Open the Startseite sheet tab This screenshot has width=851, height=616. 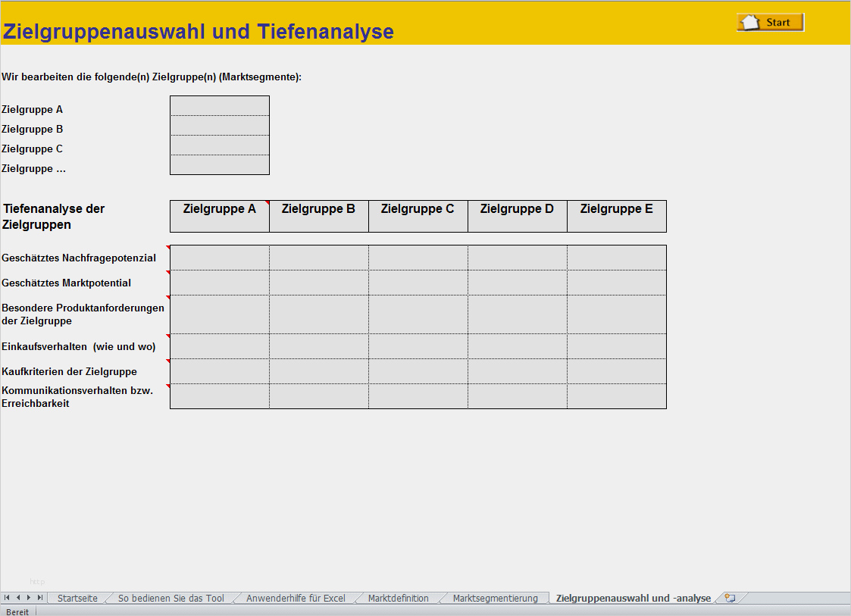coord(77,599)
